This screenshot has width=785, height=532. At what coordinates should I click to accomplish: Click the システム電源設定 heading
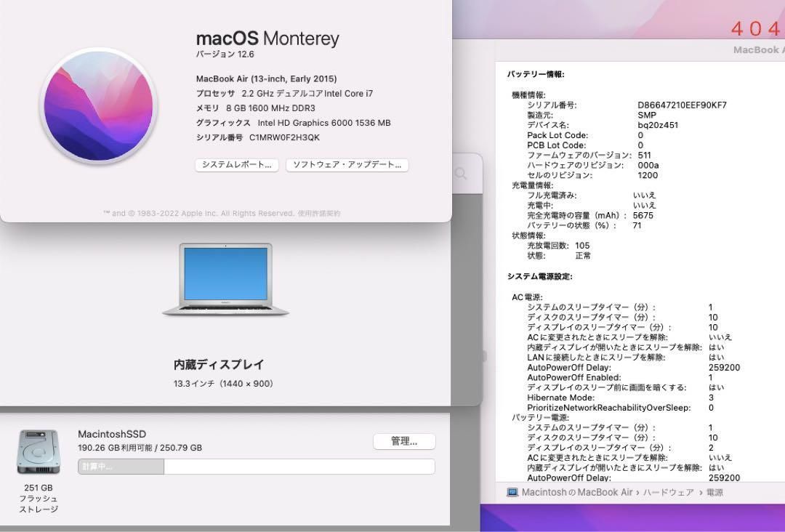[x=539, y=276]
